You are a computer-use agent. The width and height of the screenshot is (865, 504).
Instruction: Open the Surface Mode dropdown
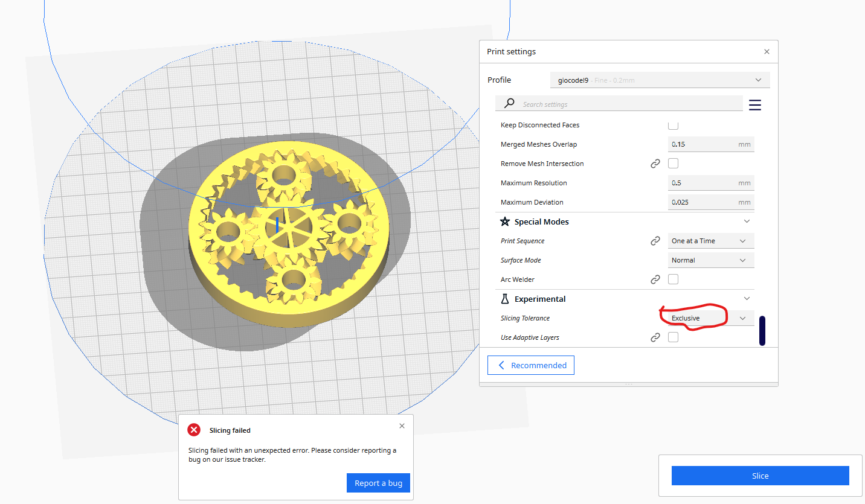(x=711, y=260)
